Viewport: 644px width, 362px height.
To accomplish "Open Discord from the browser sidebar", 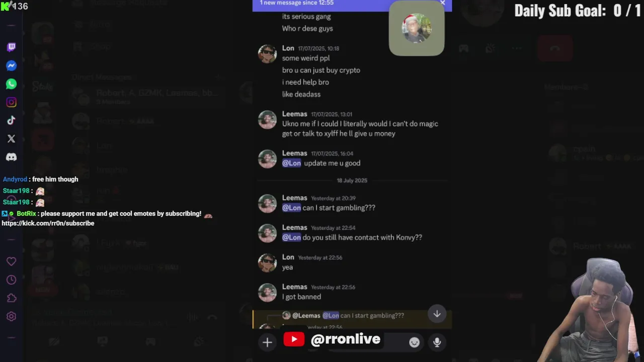I will click(x=11, y=157).
